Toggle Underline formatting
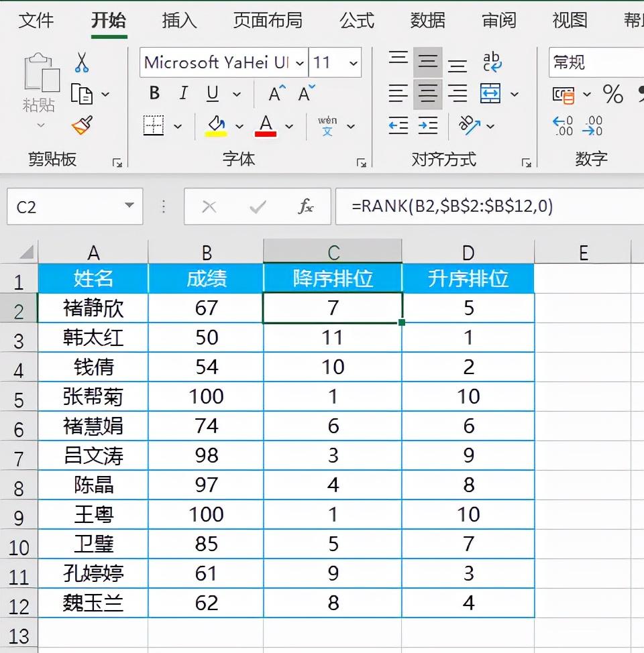 213,93
